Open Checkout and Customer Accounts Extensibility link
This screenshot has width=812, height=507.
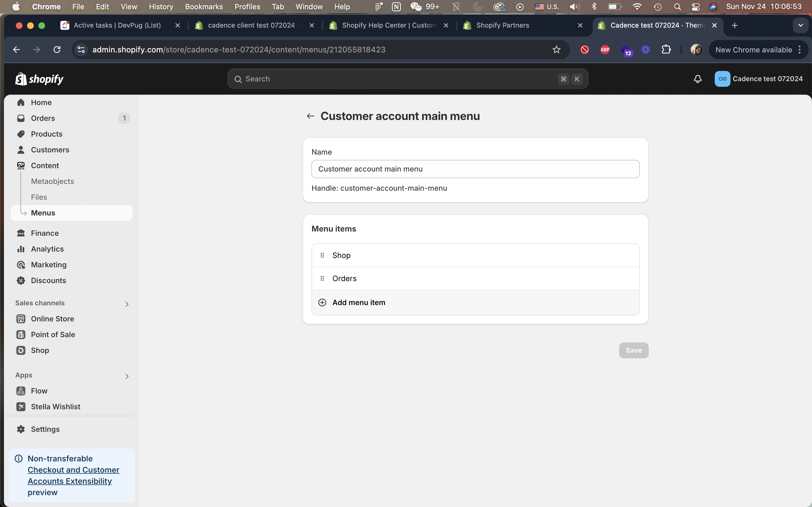[x=73, y=475]
